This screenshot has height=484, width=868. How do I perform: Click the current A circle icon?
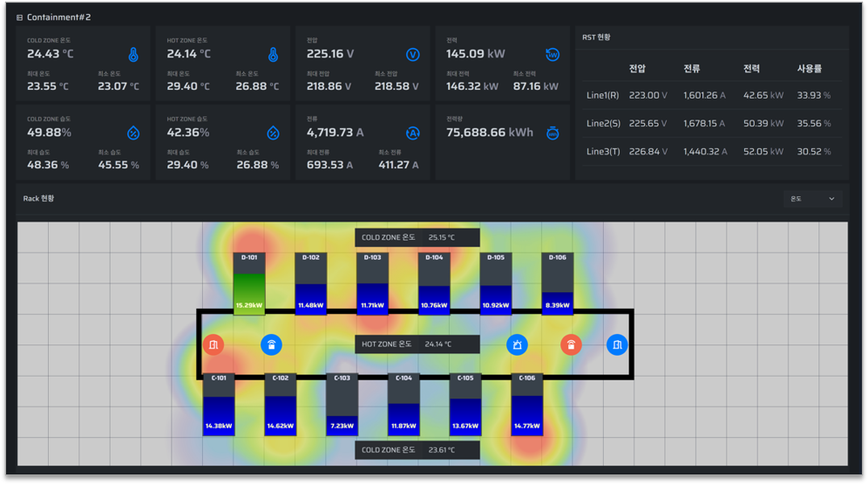point(413,133)
